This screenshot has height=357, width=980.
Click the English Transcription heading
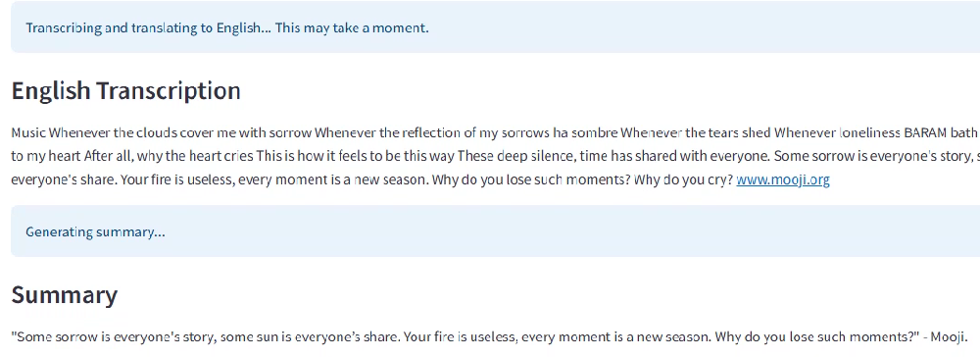pos(125,90)
